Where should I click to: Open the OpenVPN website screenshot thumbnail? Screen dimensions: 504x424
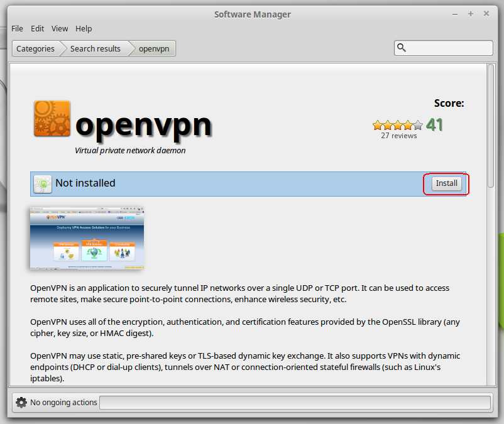(x=87, y=238)
